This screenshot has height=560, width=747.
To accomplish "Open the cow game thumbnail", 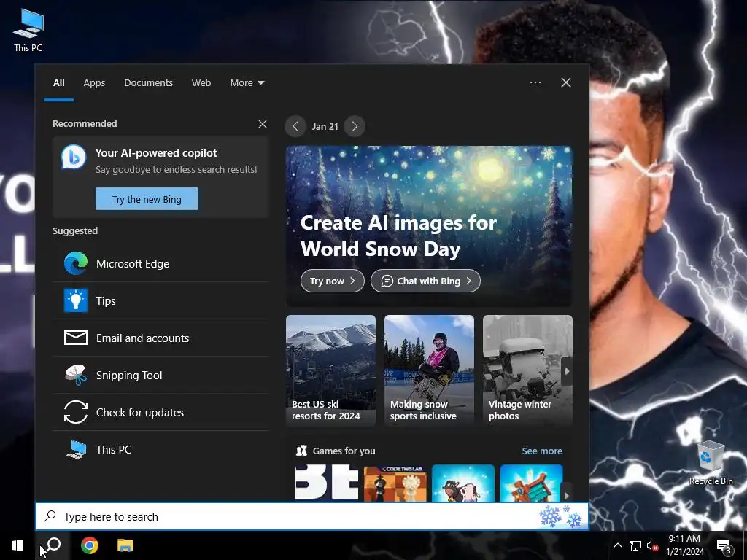I will pyautogui.click(x=463, y=483).
